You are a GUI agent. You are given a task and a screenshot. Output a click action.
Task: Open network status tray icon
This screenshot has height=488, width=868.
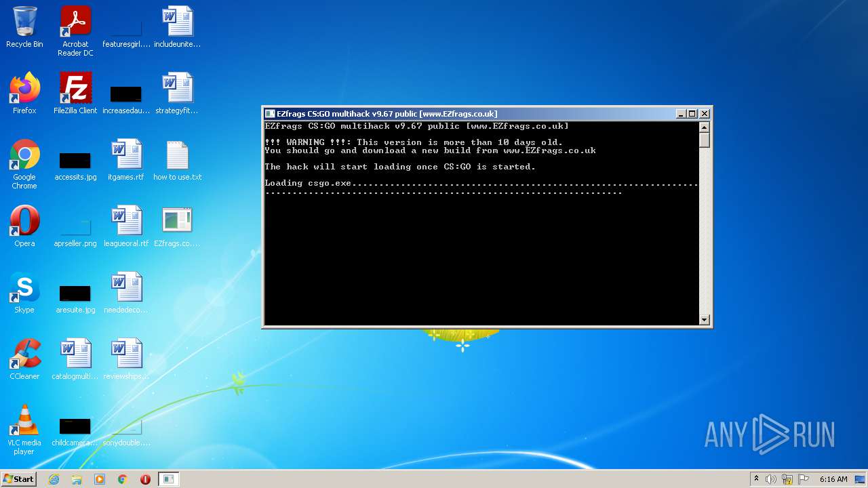[787, 479]
